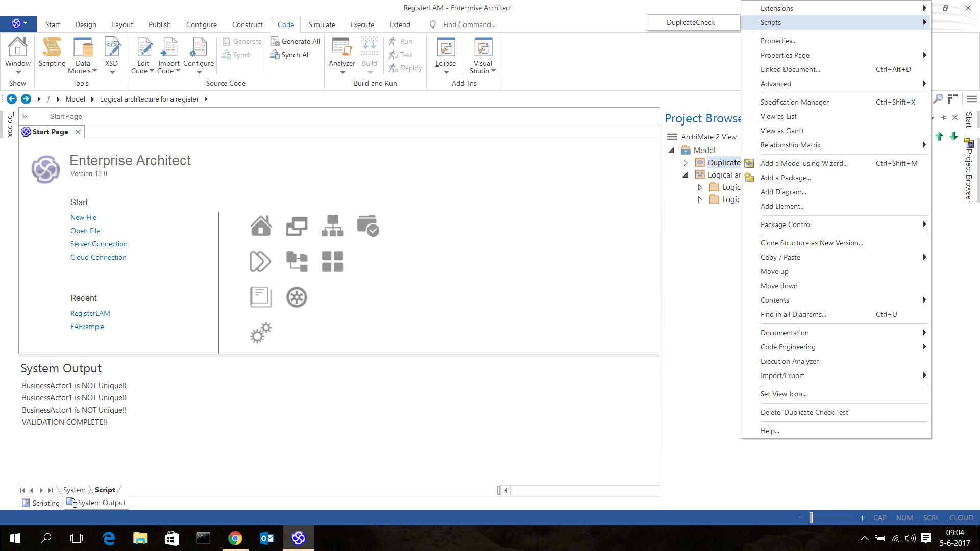Open the Visual Studio add-in
Screen dimensions: 980x551
(x=483, y=55)
